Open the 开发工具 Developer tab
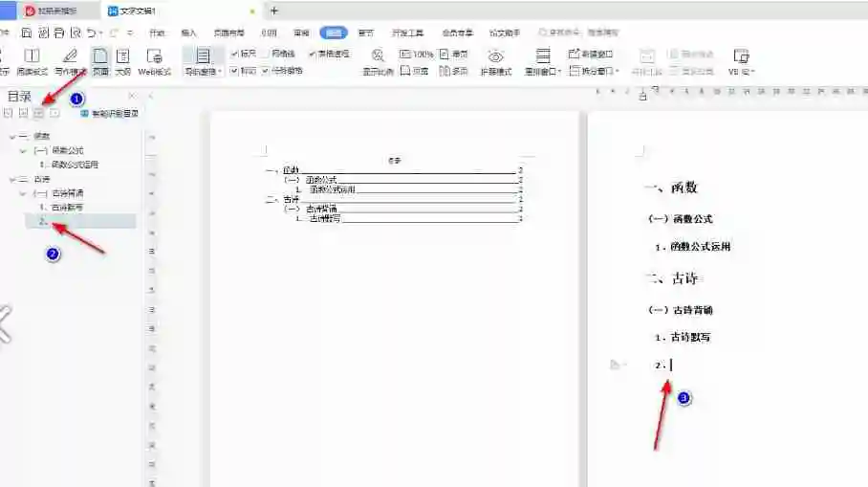868x487 pixels. [408, 33]
